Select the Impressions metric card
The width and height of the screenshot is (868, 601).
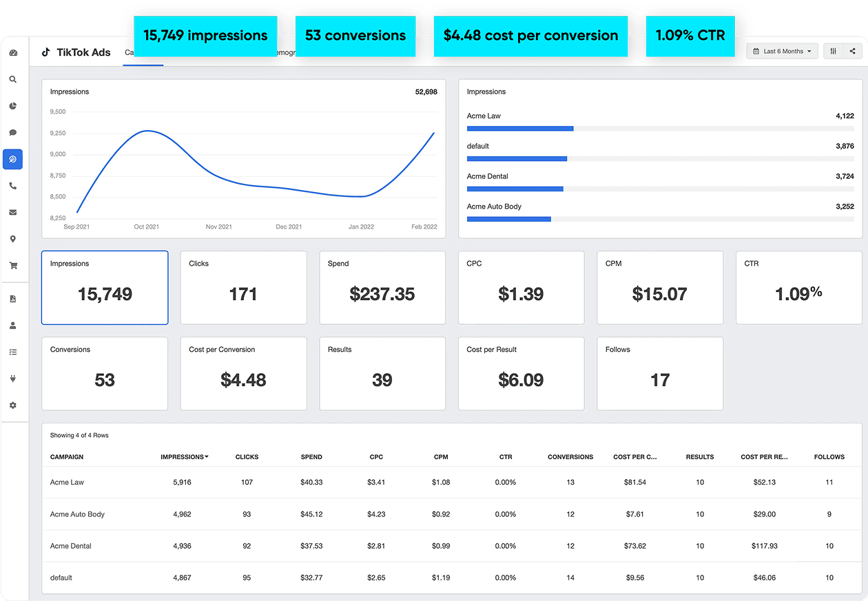pyautogui.click(x=105, y=287)
